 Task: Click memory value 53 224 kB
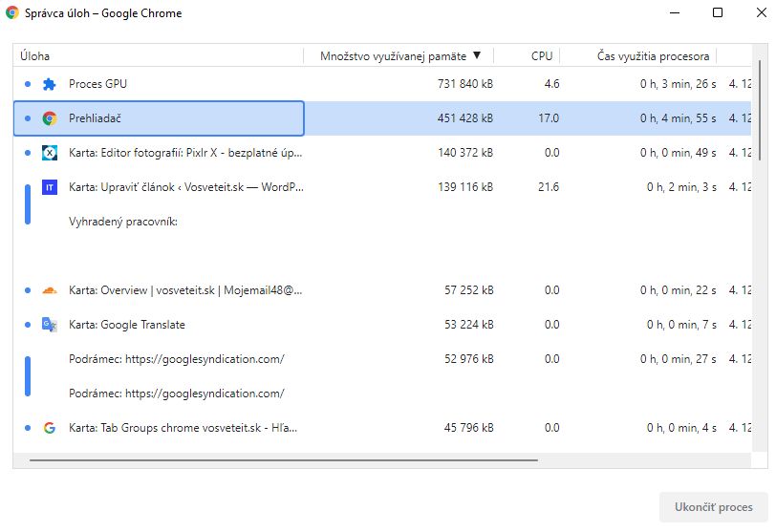tap(468, 325)
